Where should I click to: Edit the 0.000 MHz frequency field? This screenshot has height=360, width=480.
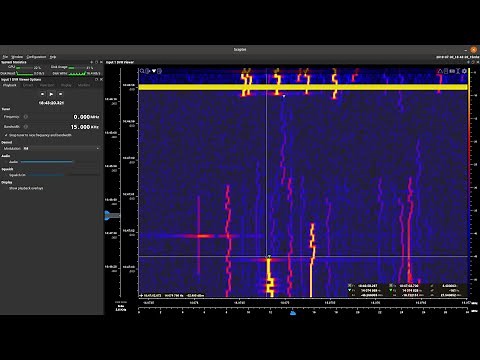coord(86,117)
